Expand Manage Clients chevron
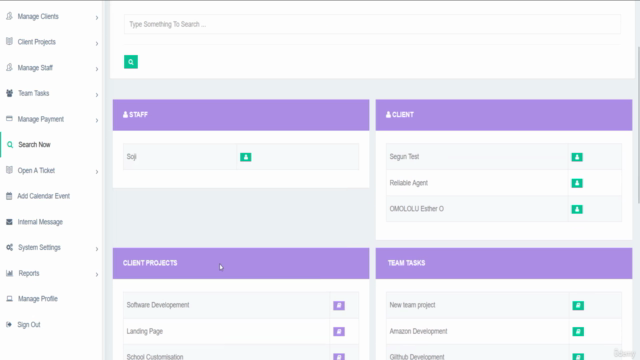Viewport: 640px width, 360px height. [x=97, y=18]
